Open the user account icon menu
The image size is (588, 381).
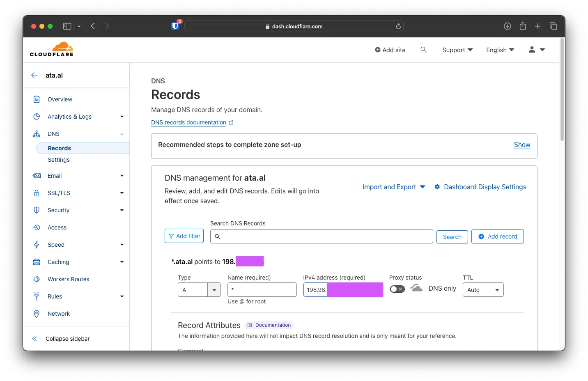[537, 50]
